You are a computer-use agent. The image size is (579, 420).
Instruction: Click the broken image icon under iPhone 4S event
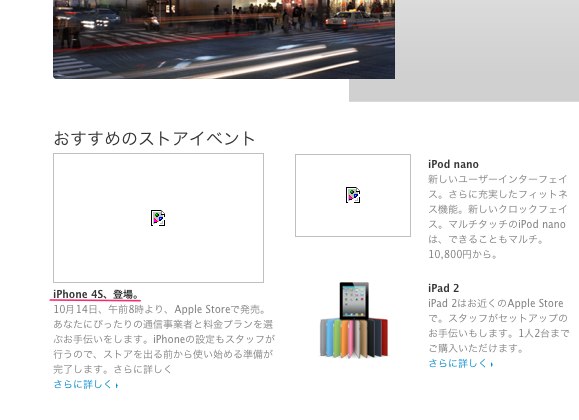click(158, 218)
